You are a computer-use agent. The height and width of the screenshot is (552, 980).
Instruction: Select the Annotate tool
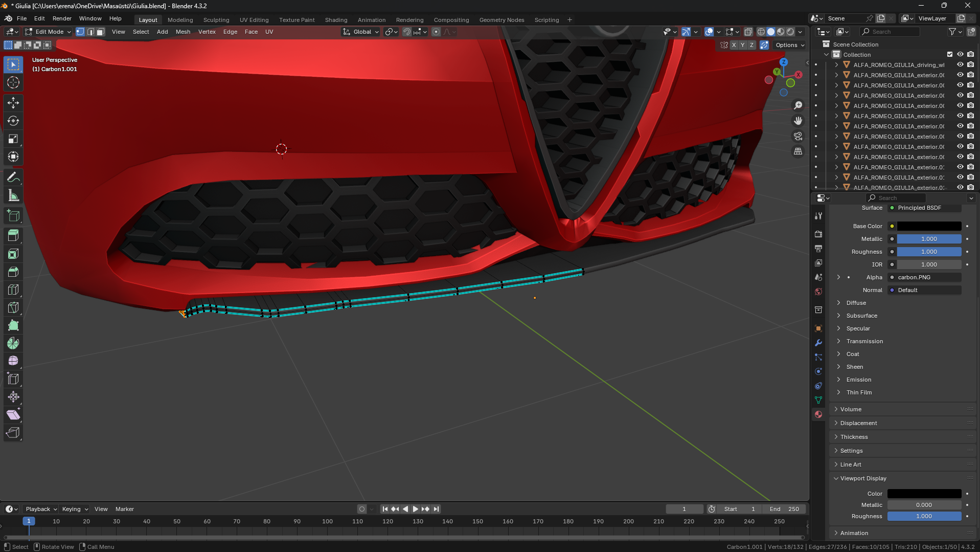point(13,178)
